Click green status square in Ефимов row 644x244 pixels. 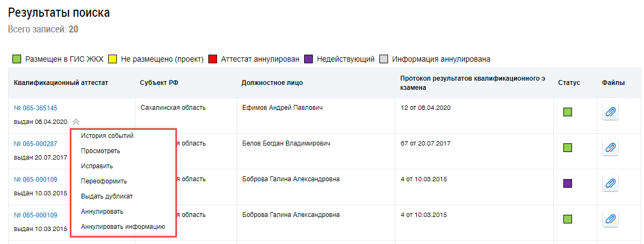point(568,113)
